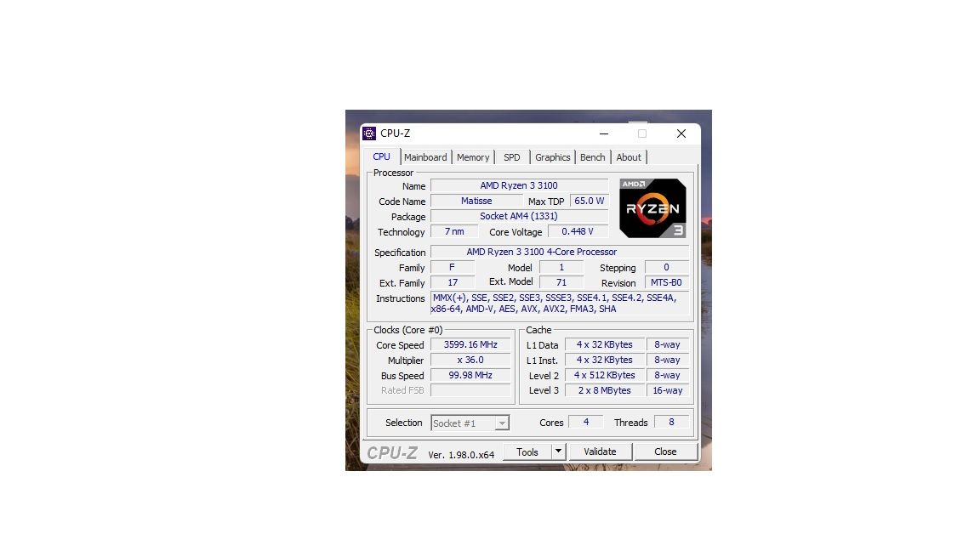Click the code name value Matisse

(x=476, y=202)
